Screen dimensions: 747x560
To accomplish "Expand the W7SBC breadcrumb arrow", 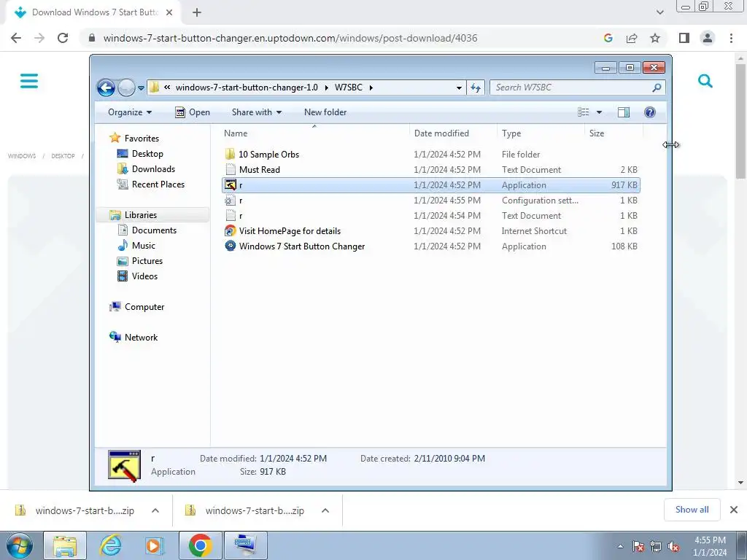I will coord(371,87).
